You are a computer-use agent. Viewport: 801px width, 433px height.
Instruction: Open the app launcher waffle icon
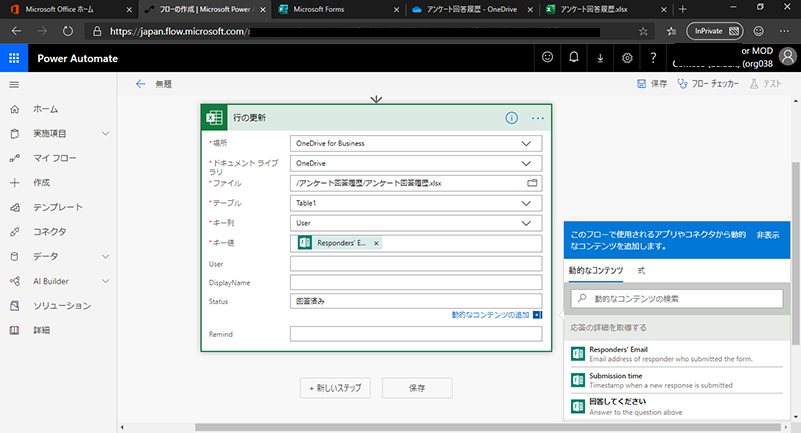(x=14, y=58)
